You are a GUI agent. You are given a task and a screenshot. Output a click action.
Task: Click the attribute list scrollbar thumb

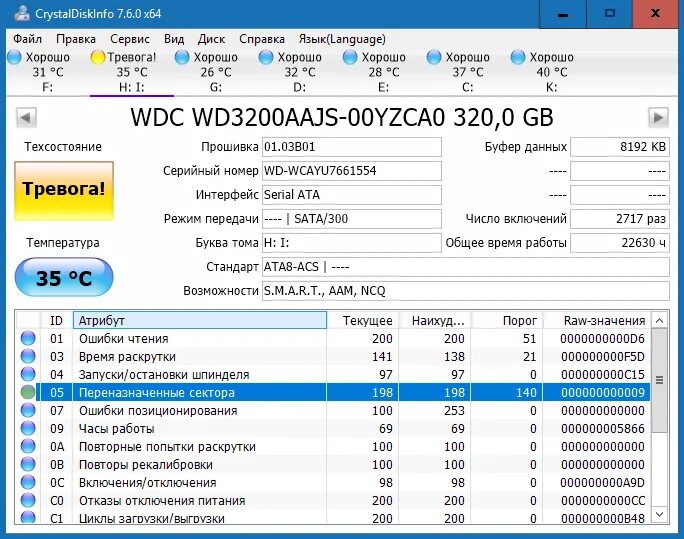tap(660, 380)
